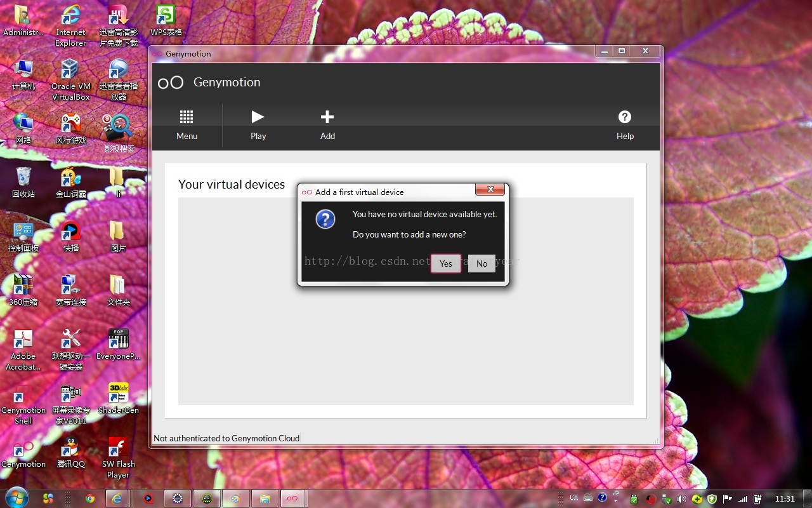This screenshot has width=812, height=508.
Task: Click the volume speaker icon in system tray
Action: (x=682, y=499)
